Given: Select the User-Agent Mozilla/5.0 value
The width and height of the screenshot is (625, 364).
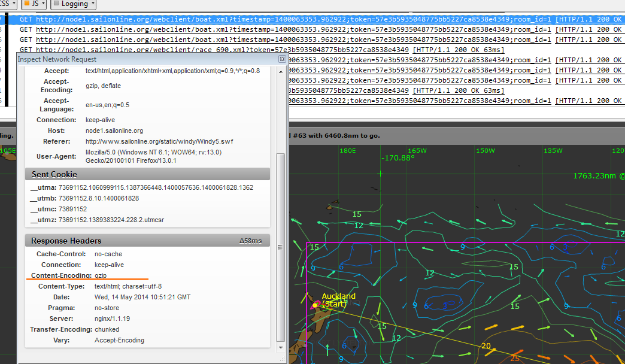Looking at the screenshot, I should pos(153,156).
